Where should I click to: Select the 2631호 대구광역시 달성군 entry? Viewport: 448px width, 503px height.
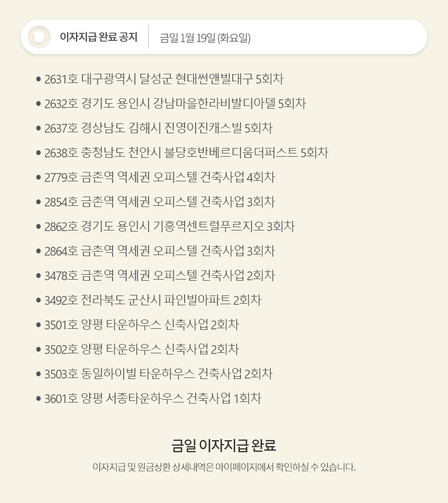[x=164, y=79]
